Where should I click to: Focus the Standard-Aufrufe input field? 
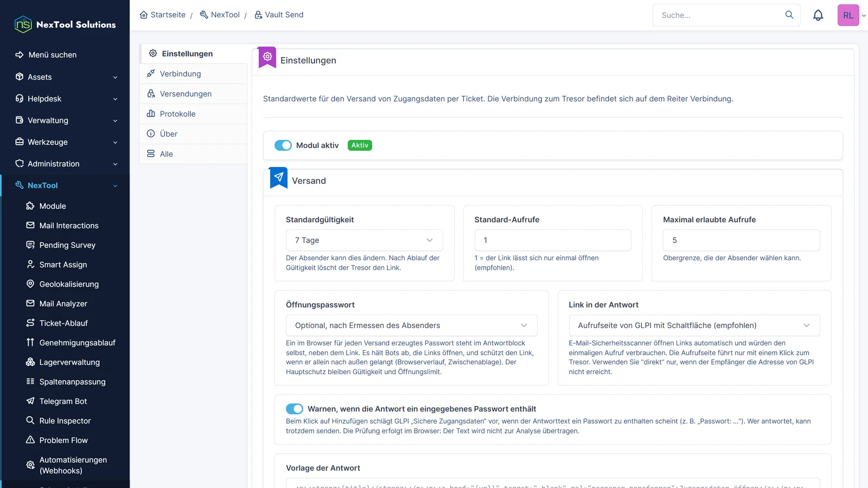click(553, 240)
